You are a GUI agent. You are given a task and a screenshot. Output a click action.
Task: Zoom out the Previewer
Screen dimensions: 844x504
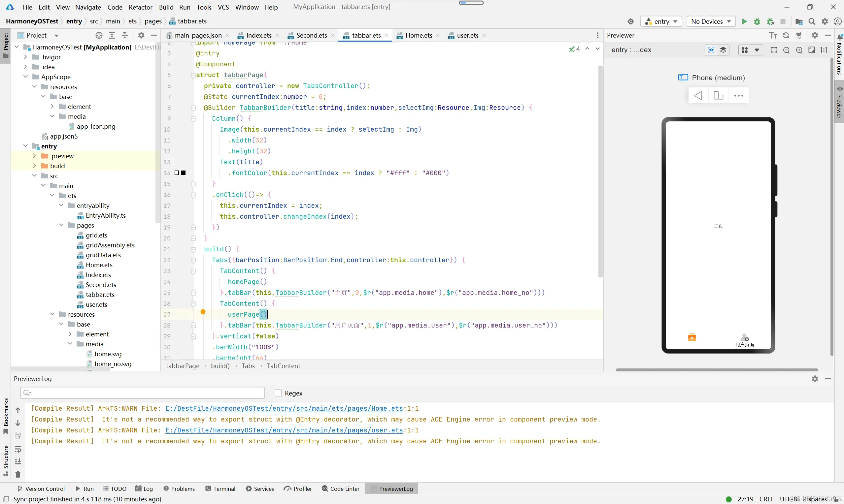pyautogui.click(x=786, y=50)
